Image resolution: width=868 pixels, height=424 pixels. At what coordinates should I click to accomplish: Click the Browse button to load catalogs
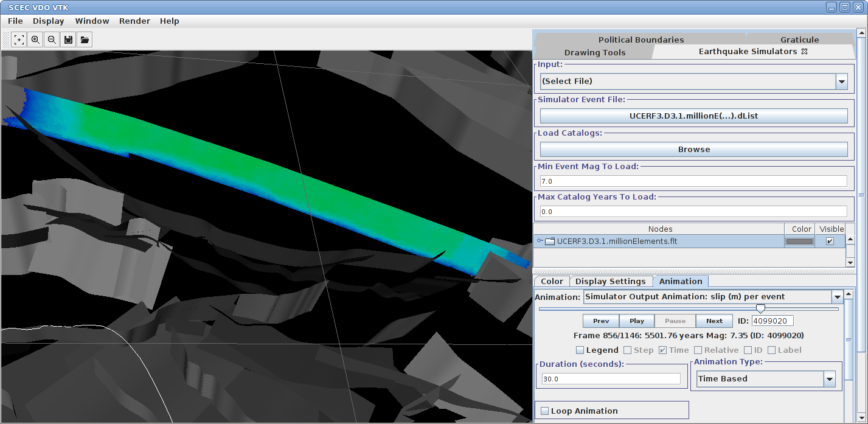pos(693,150)
